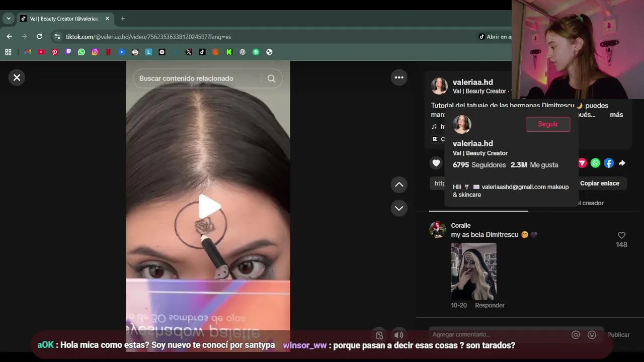
Task: Open valeriaa.hd username in hover card
Action: 472,144
